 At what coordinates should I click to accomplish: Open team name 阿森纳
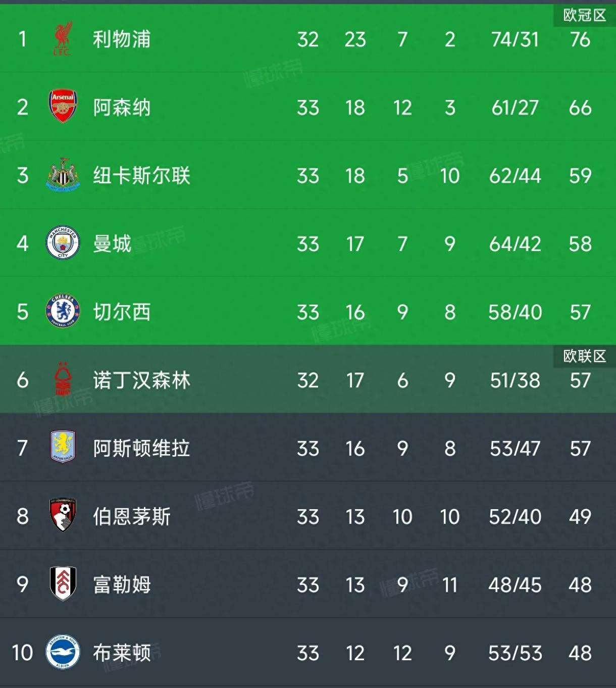(x=122, y=108)
